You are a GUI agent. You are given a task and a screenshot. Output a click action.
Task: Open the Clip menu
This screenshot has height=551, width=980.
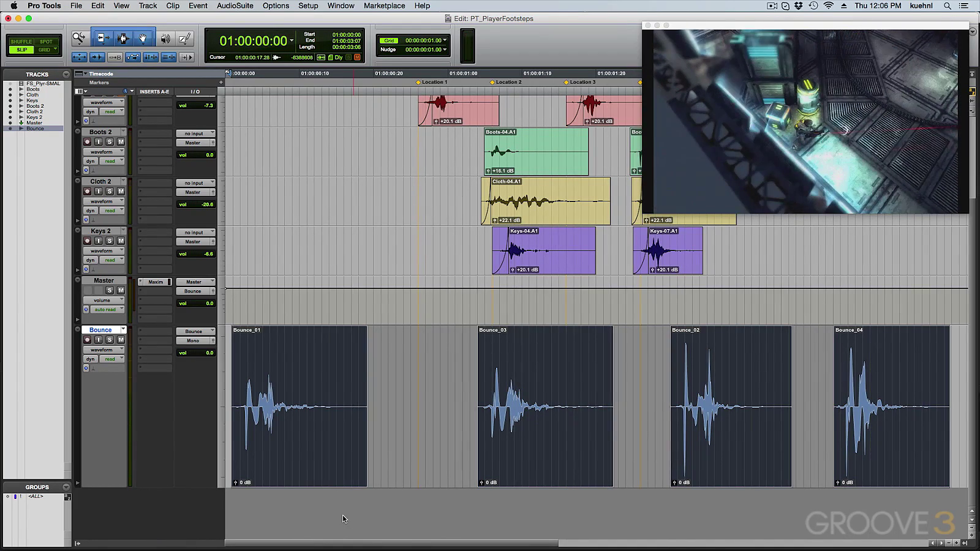coord(173,6)
